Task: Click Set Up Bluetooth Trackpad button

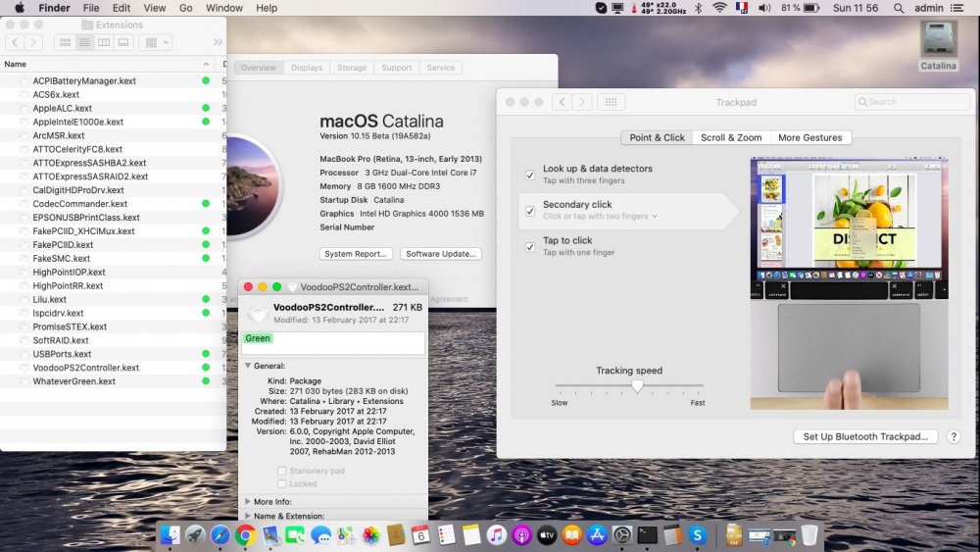Action: (864, 437)
